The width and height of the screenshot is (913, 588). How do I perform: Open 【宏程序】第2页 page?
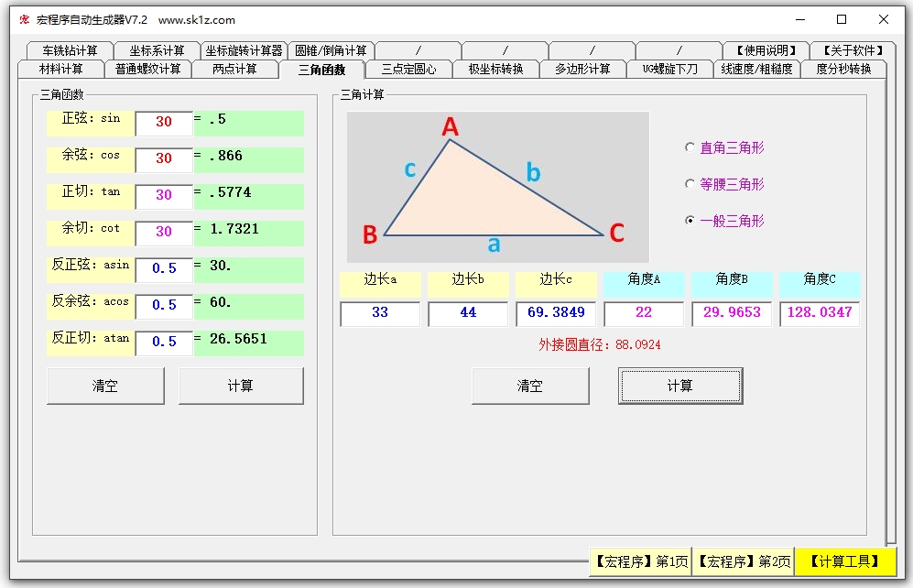tap(744, 561)
